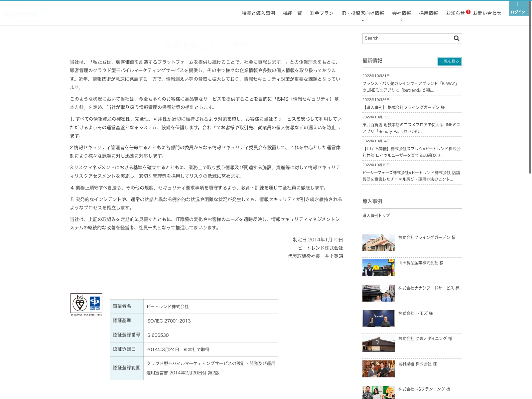
Task: Open the 山田食品産業 case study thumbnail
Action: coord(379,268)
